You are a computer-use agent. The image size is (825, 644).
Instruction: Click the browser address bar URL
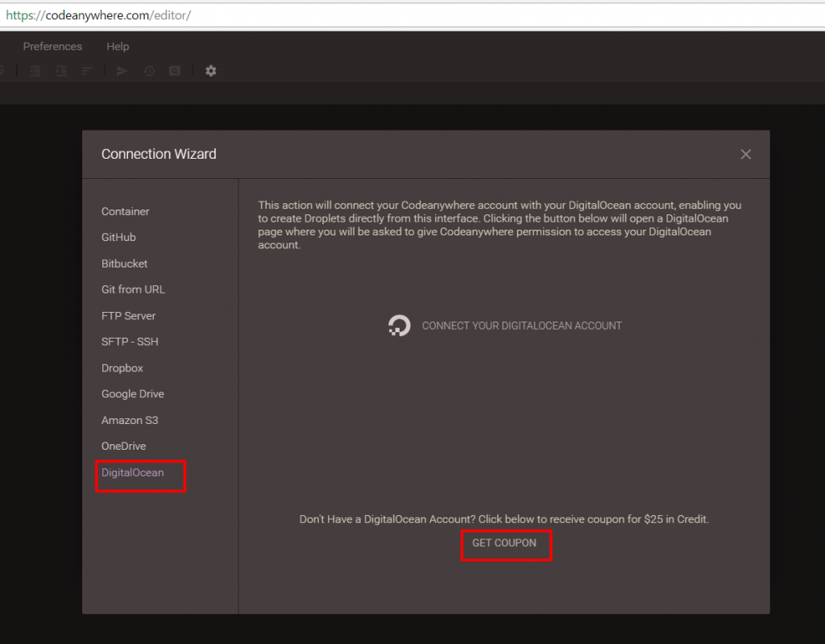98,15
